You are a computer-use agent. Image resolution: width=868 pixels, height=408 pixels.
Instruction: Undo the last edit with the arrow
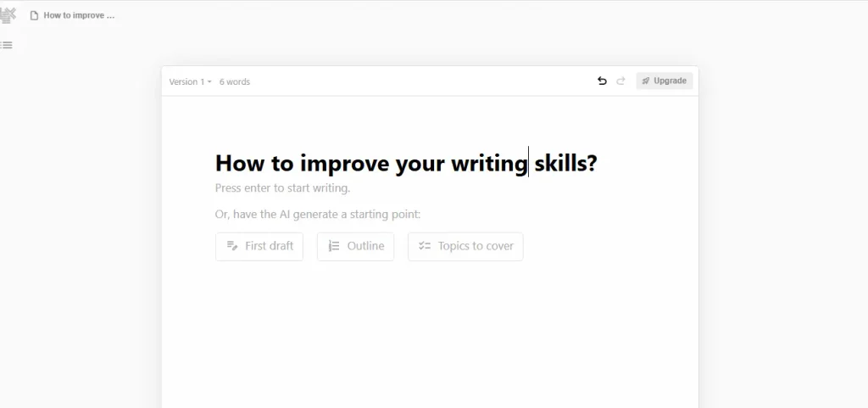click(603, 81)
